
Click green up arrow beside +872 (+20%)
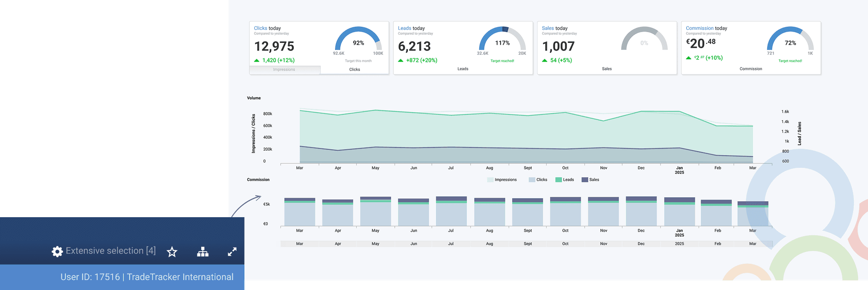point(401,60)
